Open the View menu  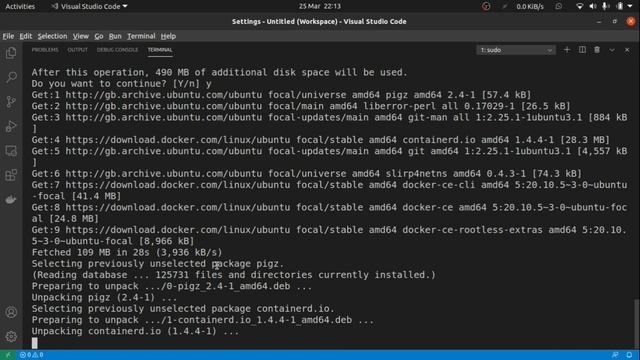81,36
